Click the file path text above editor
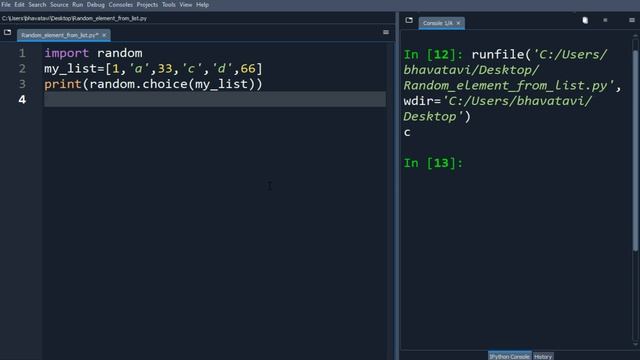The image size is (640, 360). click(x=74, y=18)
